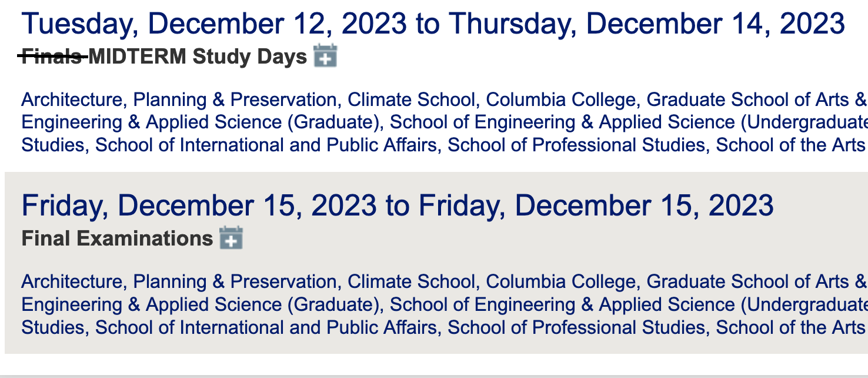Viewport: 868px width, 378px height.
Task: Select Columbia College under MIDTERM Study Days
Action: point(561,100)
